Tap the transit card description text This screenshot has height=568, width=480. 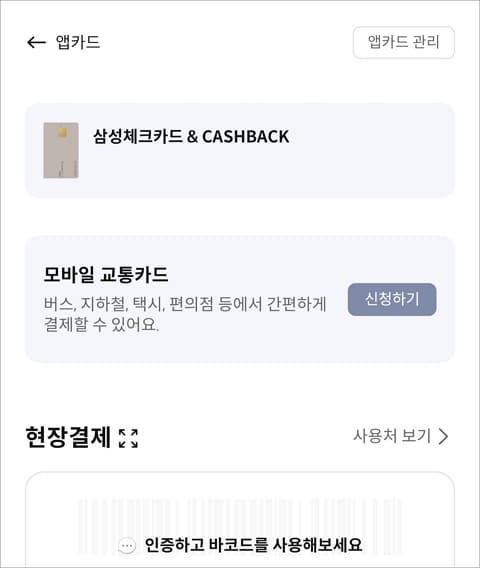click(185, 314)
